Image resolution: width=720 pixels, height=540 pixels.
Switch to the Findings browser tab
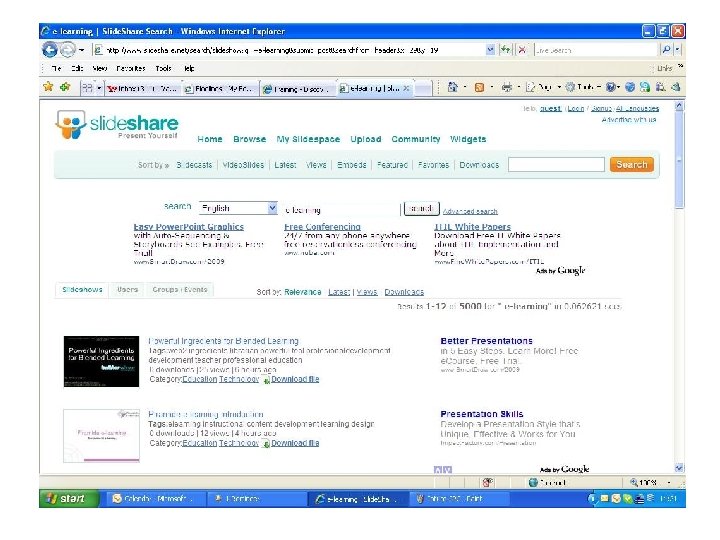coord(219,89)
